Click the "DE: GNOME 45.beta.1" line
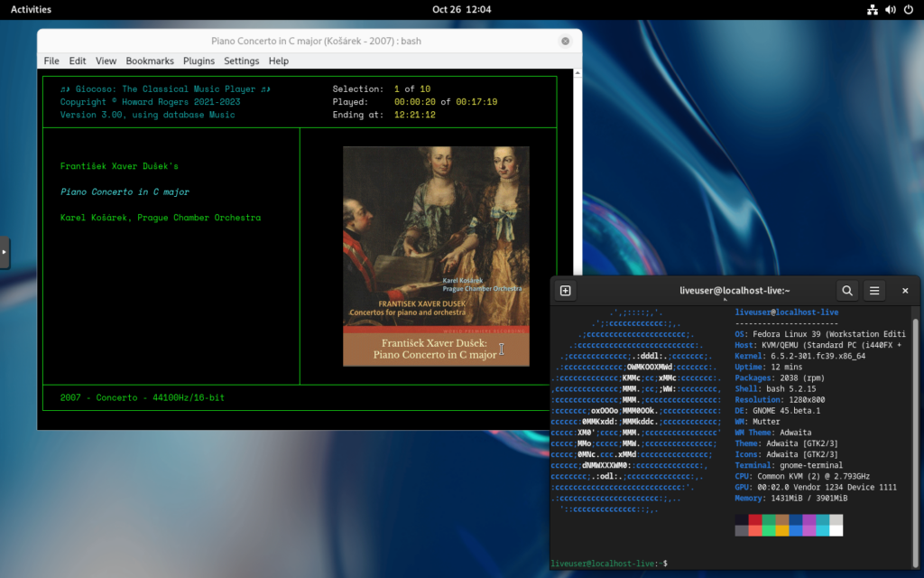The width and height of the screenshot is (924, 578). coord(777,411)
